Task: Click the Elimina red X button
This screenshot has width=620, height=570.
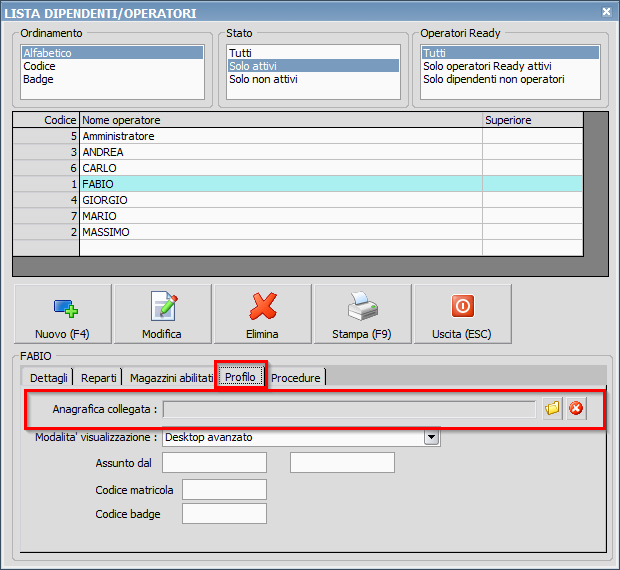Action: click(x=263, y=314)
